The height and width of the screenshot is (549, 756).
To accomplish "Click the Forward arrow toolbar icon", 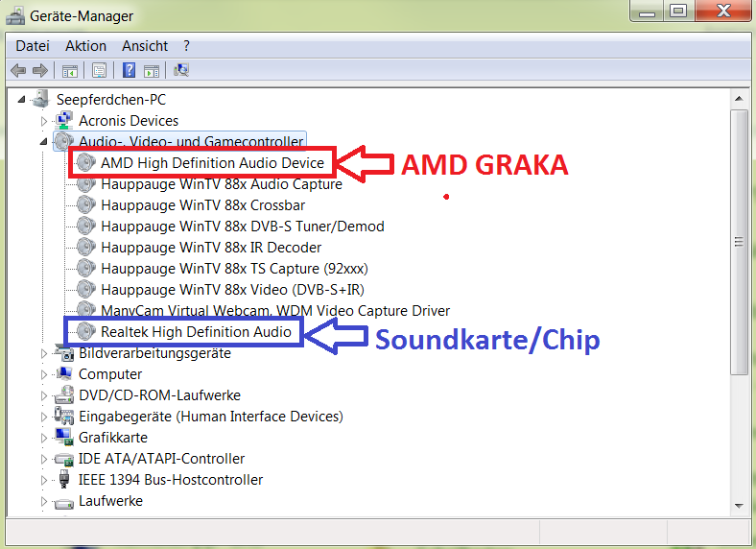I will [40, 70].
